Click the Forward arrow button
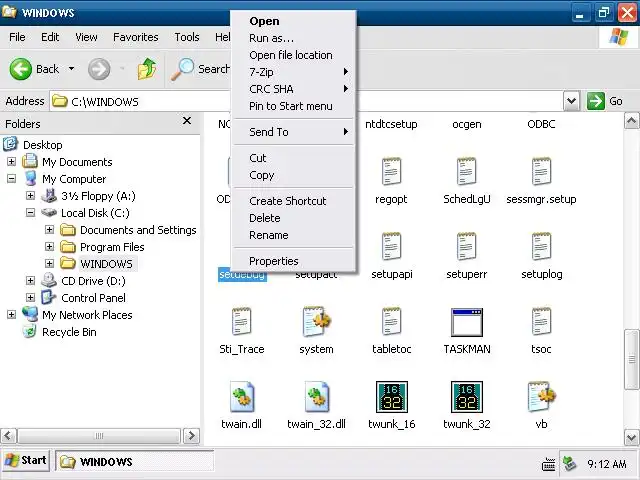640x480 pixels. tap(99, 69)
